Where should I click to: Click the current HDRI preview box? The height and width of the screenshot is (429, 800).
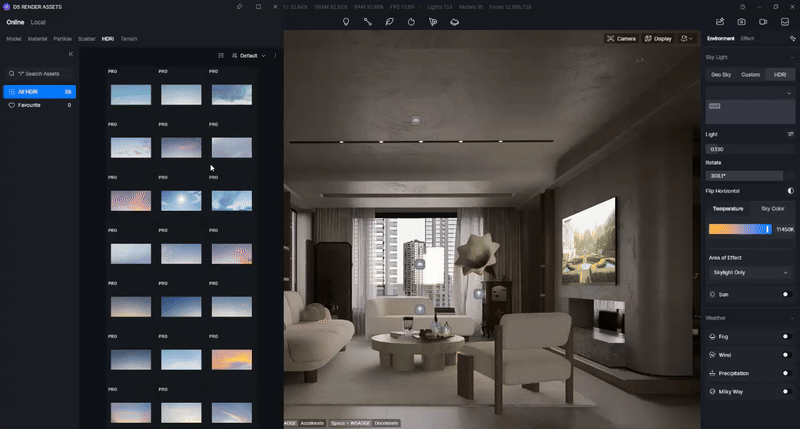pyautogui.click(x=750, y=111)
